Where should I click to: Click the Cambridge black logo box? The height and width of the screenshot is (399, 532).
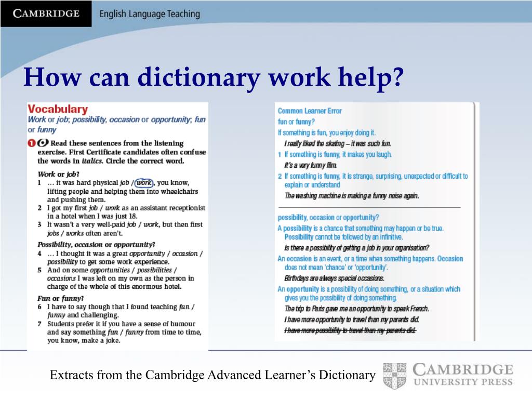pyautogui.click(x=46, y=14)
